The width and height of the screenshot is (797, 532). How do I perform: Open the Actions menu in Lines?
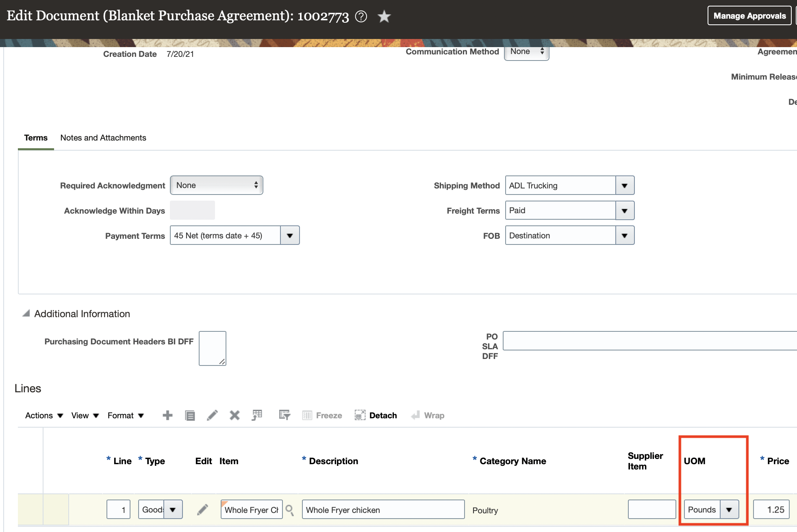pyautogui.click(x=44, y=415)
